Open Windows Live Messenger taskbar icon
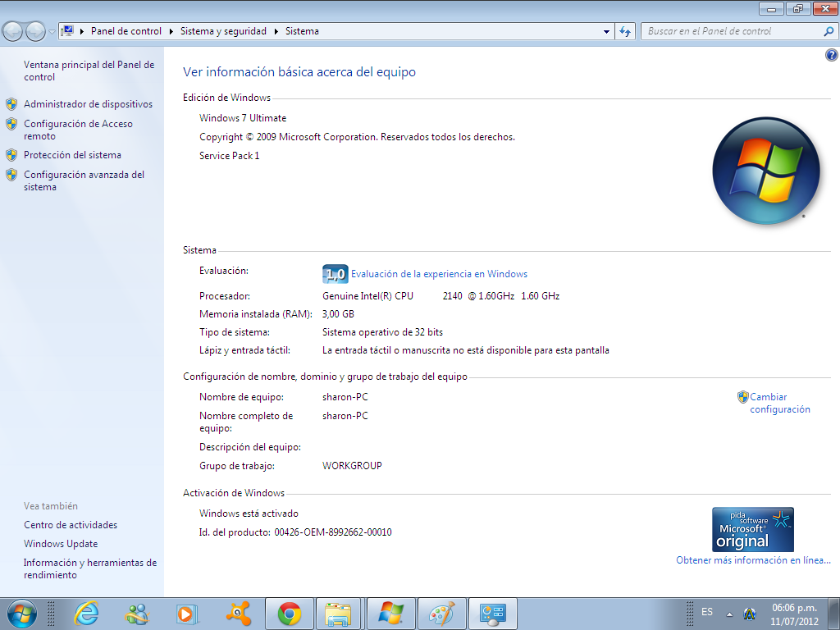Image resolution: width=840 pixels, height=630 pixels. [138, 614]
